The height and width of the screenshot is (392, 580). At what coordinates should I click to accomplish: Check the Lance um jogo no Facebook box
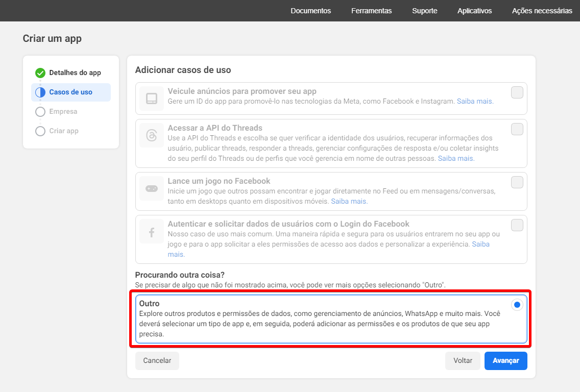tap(517, 182)
